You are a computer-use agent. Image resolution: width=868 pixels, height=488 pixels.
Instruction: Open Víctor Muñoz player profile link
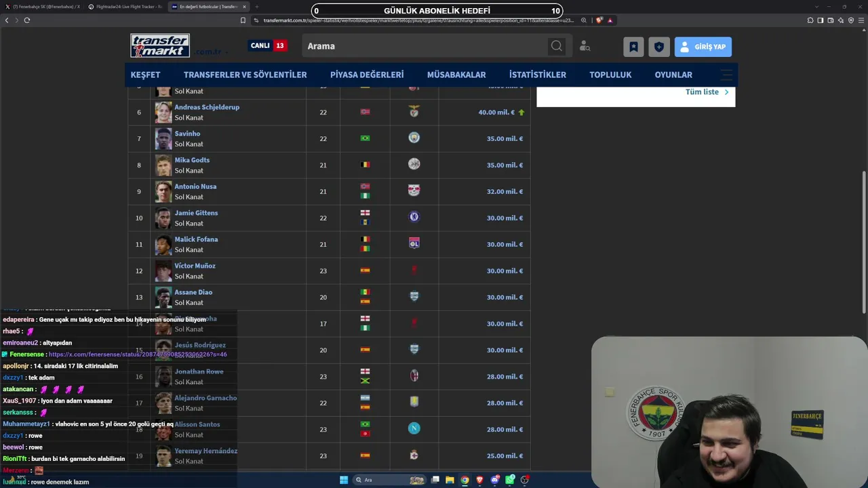click(195, 266)
